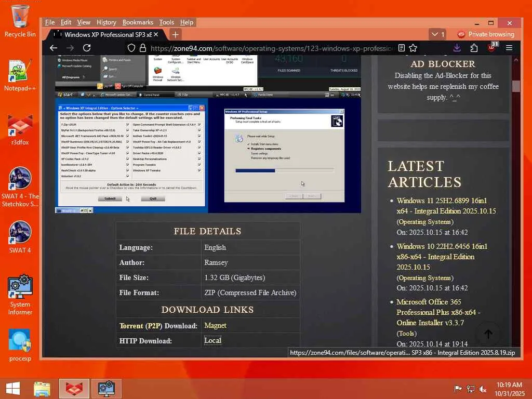The height and width of the screenshot is (399, 532).
Task: Click the taskbar clock showing 10:19 AM
Action: coord(509,389)
